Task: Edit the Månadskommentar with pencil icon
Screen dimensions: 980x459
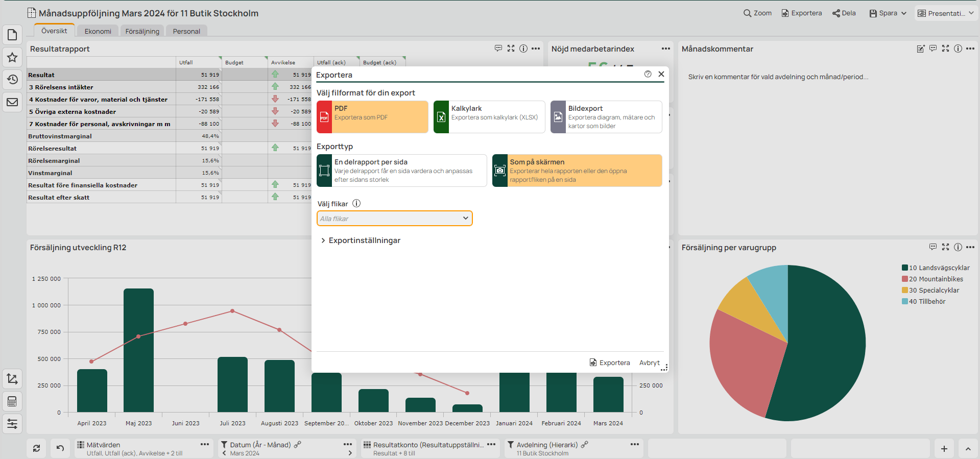Action: click(x=921, y=49)
